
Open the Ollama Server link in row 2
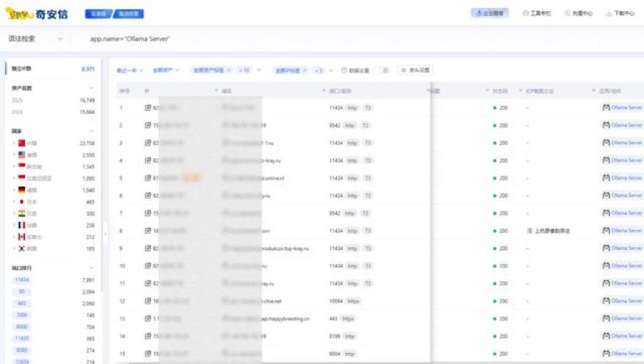pyautogui.click(x=626, y=125)
